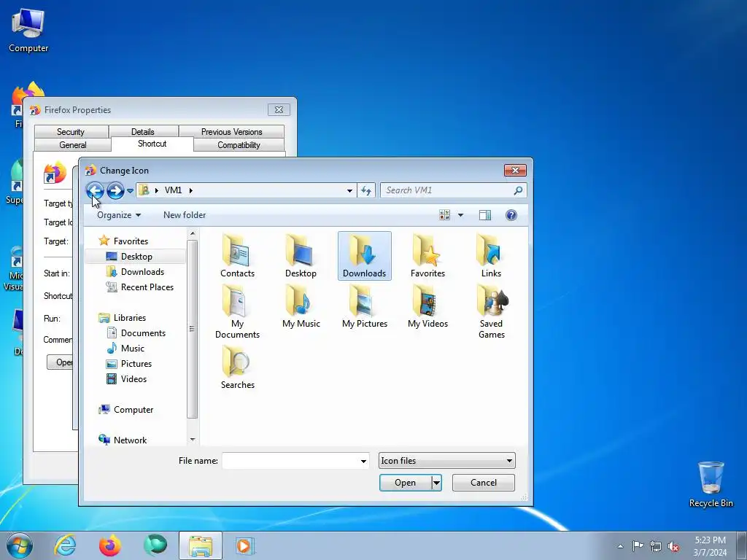Expand the File name dropdown arrow
This screenshot has height=560, width=747.
point(363,461)
